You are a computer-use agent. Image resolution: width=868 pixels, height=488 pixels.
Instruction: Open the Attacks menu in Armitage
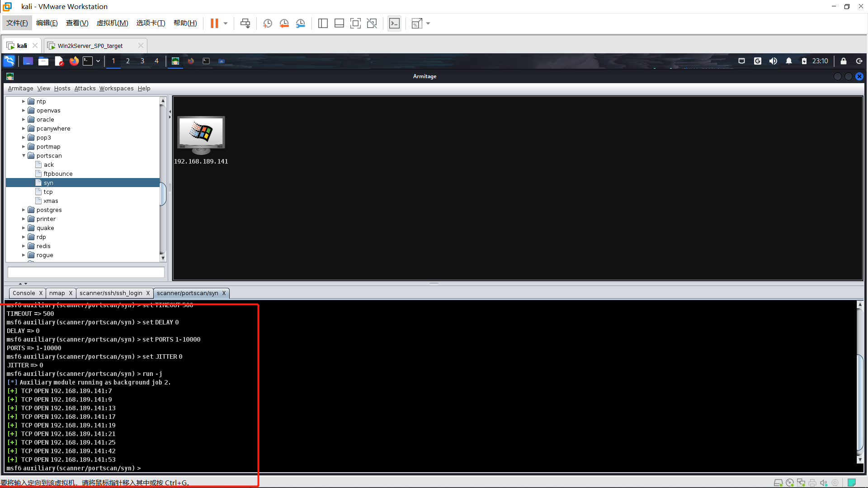84,88
